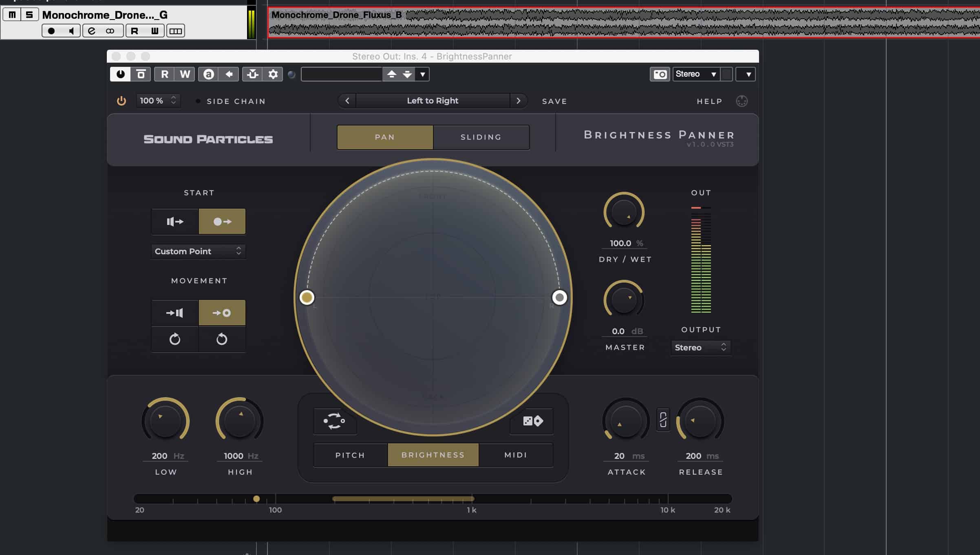Open the Stereo channel configuration dropdown in toolbar
Screen dimensions: 980x555
(696, 74)
